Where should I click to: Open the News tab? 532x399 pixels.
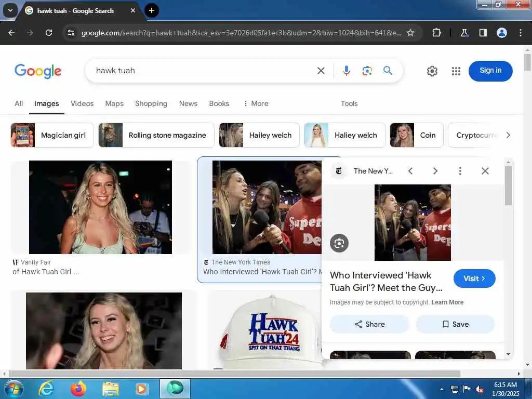coord(188,103)
